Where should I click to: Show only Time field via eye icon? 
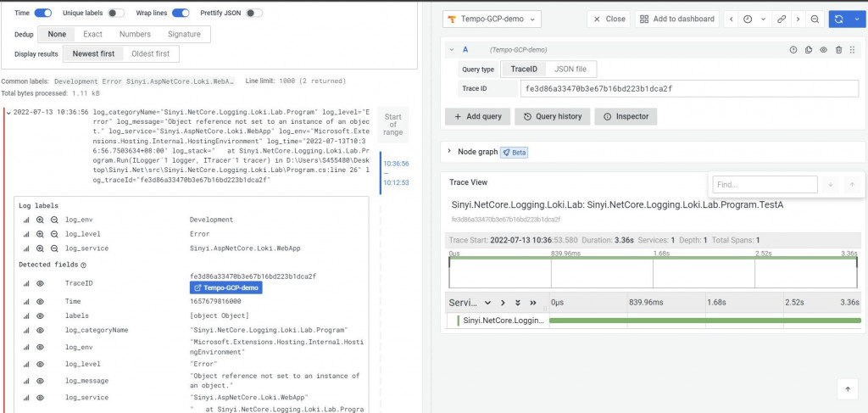click(40, 302)
